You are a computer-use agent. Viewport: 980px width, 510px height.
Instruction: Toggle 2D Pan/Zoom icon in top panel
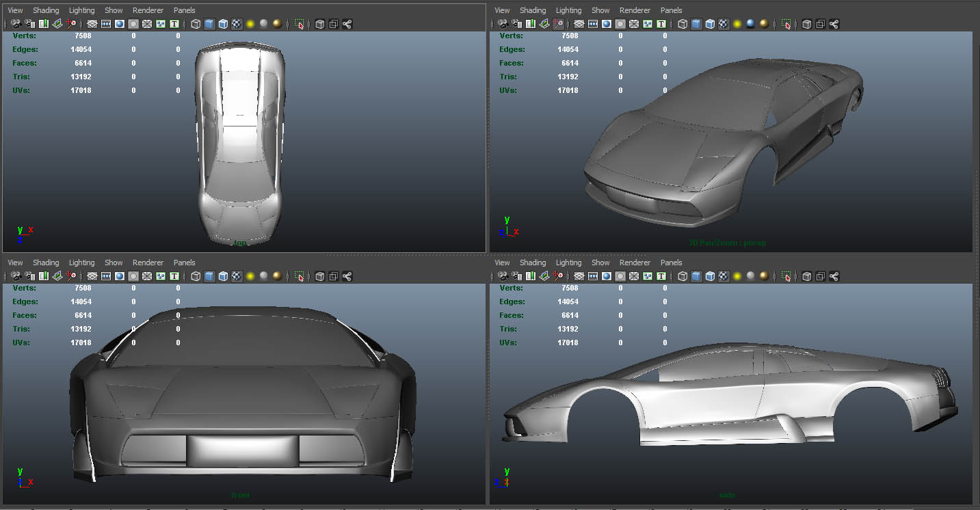(71, 24)
